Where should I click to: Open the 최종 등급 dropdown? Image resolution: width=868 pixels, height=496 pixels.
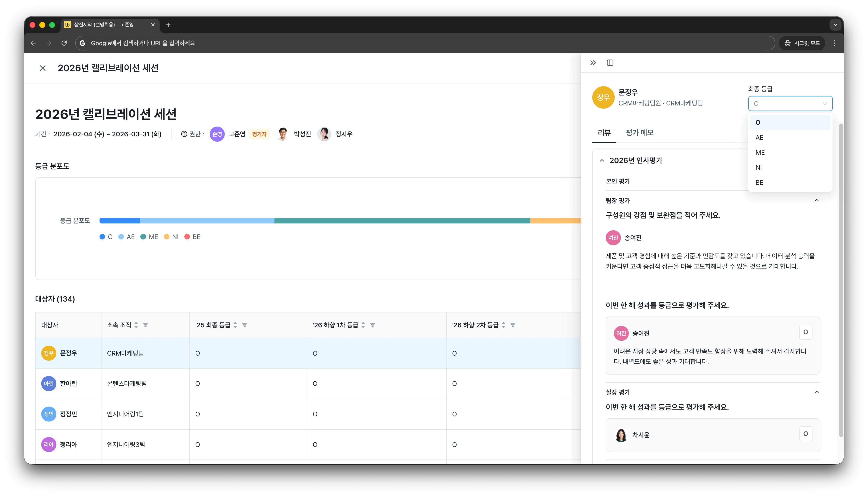pyautogui.click(x=790, y=104)
